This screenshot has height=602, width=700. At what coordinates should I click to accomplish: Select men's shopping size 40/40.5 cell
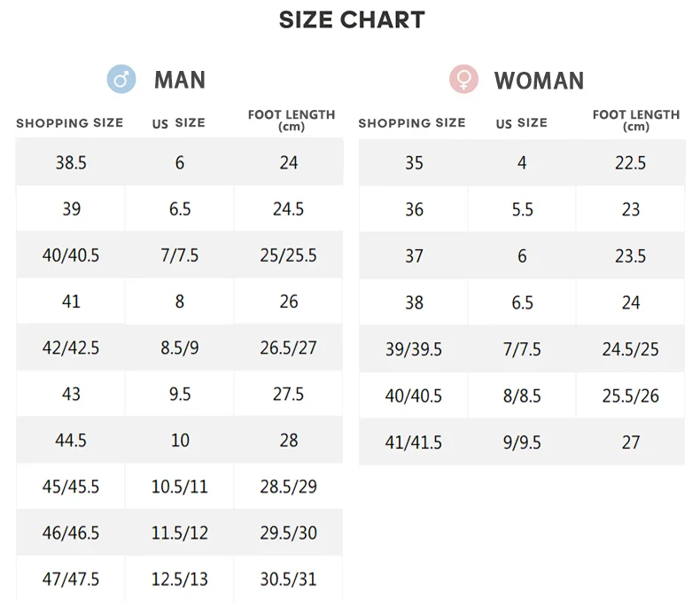click(71, 256)
